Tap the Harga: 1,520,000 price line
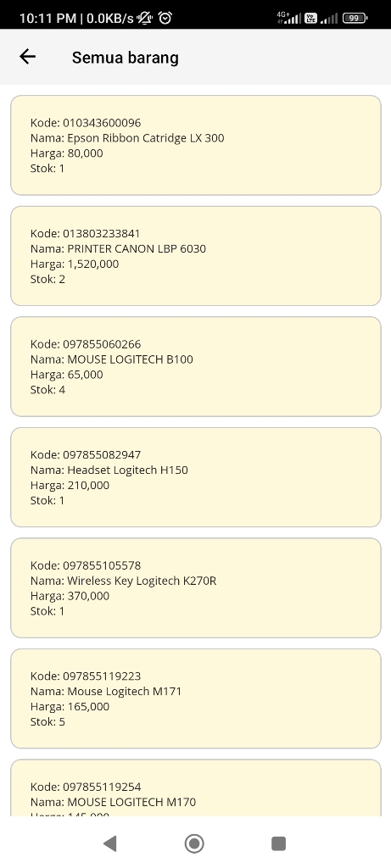Image resolution: width=391 pixels, height=868 pixels. [x=74, y=264]
